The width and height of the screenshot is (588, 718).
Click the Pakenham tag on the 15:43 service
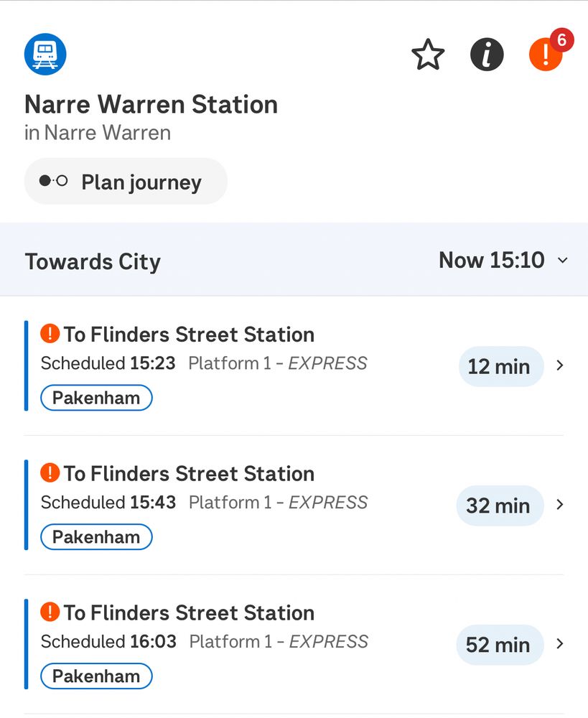(x=96, y=537)
